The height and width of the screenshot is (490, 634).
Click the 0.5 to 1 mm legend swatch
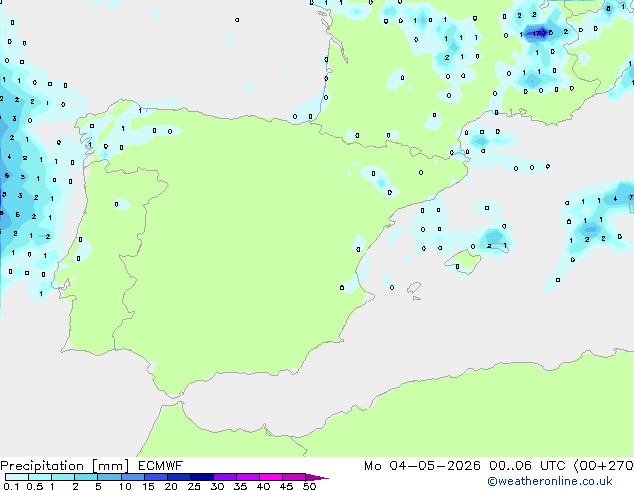point(40,477)
